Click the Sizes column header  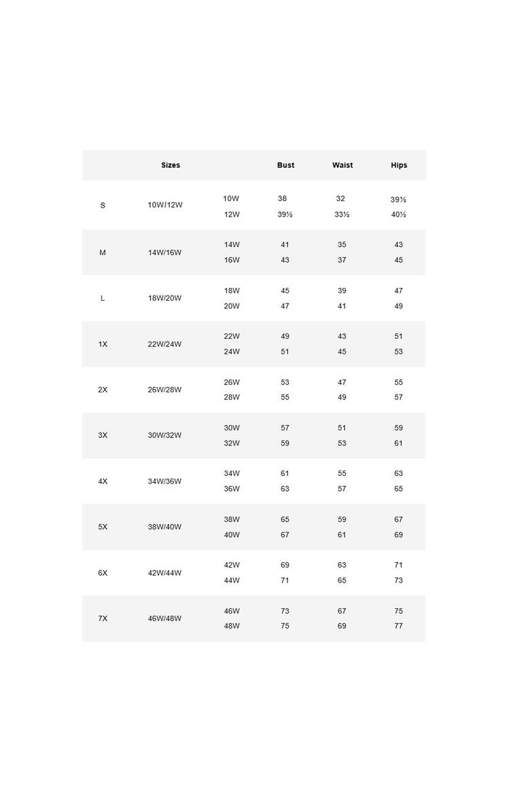tap(171, 165)
